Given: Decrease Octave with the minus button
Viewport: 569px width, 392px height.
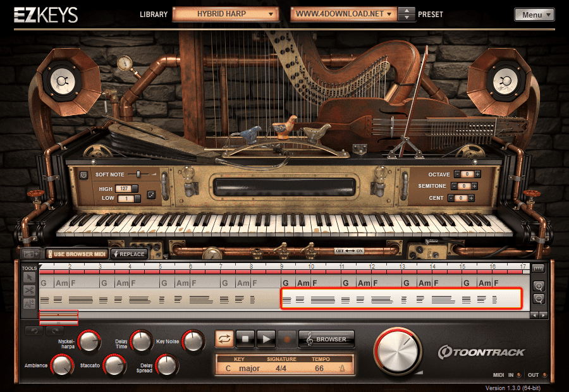Looking at the screenshot, I should [457, 175].
